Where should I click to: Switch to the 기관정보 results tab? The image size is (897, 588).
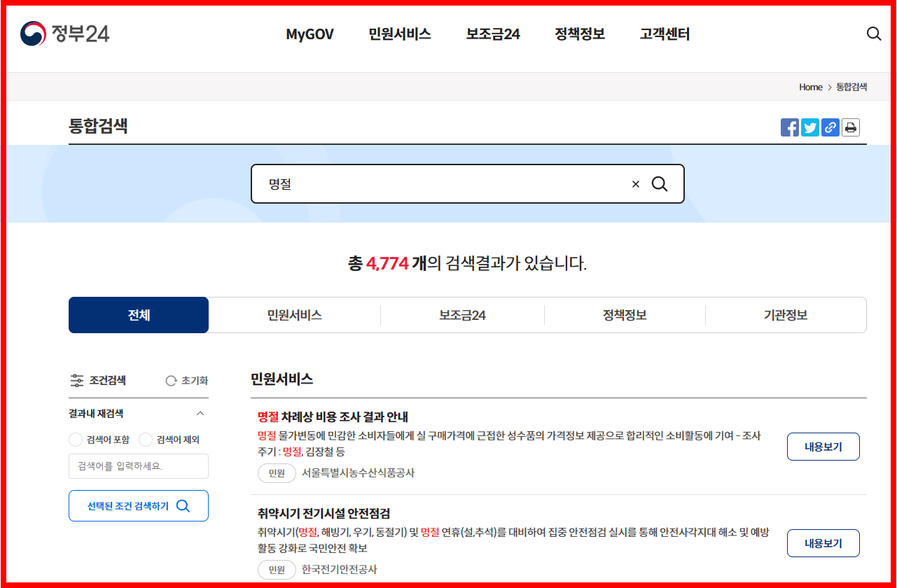(x=786, y=314)
